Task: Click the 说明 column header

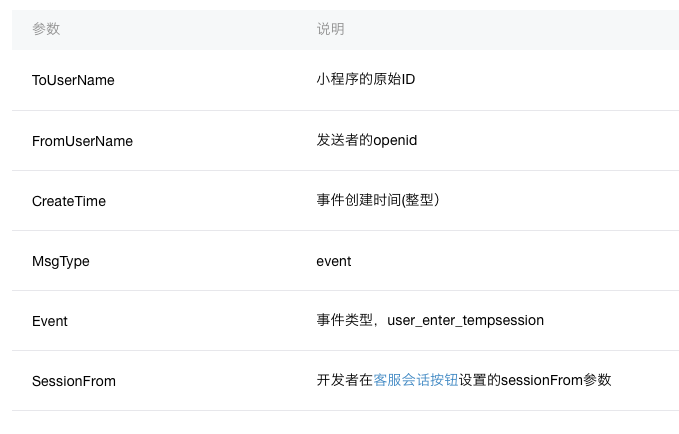Action: 330,29
